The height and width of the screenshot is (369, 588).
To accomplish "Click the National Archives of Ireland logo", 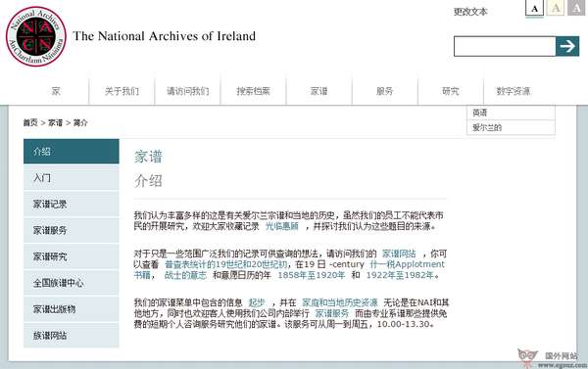I will click(36, 37).
